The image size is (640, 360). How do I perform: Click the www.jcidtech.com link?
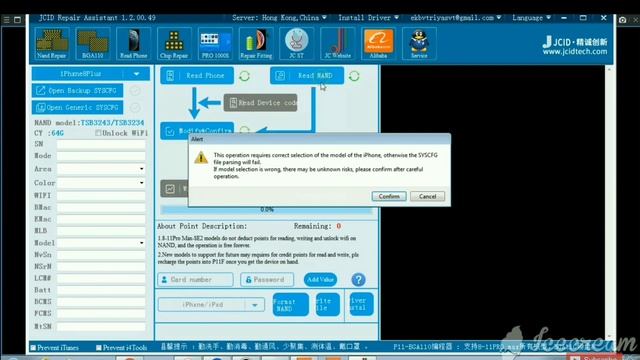pyautogui.click(x=574, y=51)
